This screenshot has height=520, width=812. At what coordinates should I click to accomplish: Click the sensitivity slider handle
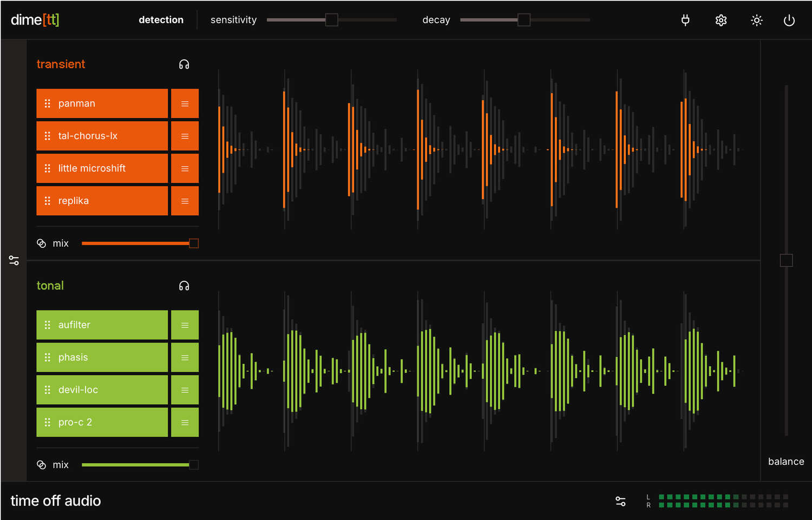pos(332,20)
